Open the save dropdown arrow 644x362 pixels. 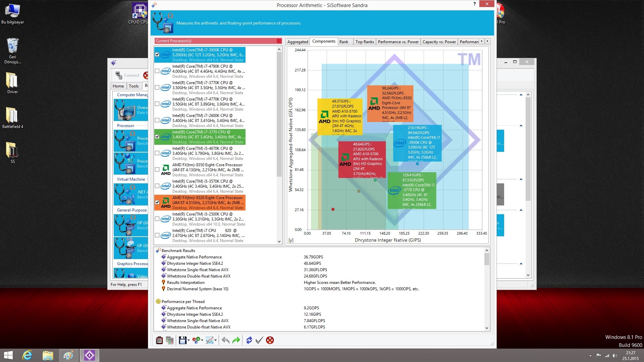[x=189, y=341]
